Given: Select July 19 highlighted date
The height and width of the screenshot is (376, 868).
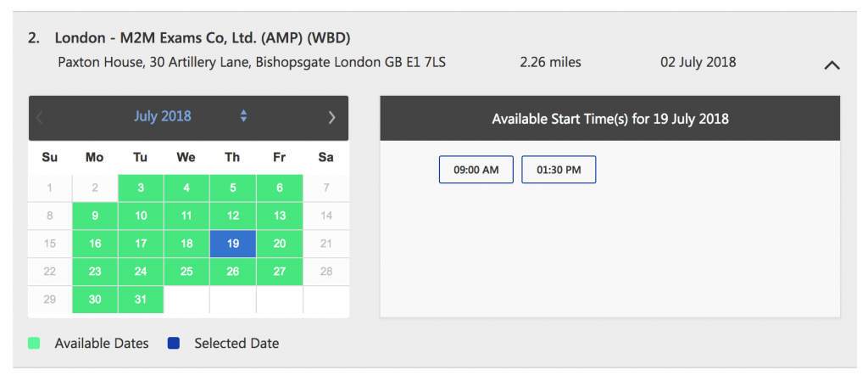Looking at the screenshot, I should pyautogui.click(x=233, y=244).
